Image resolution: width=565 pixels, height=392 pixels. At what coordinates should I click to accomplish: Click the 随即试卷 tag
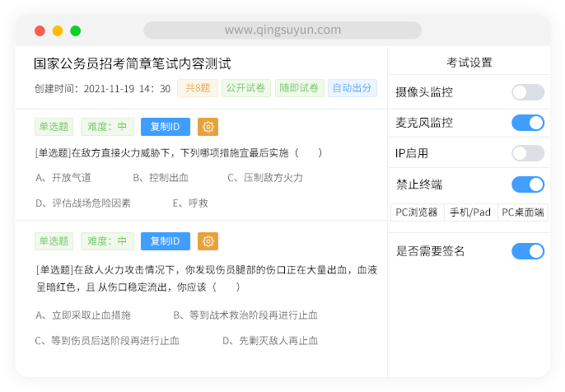[x=298, y=88]
